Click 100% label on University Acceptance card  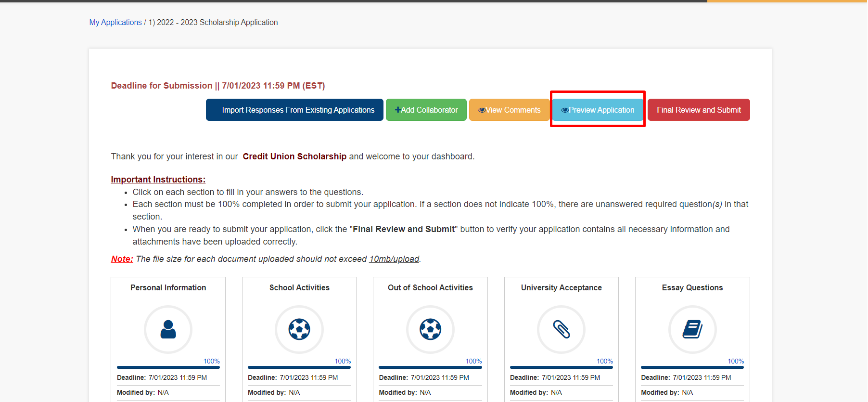click(x=605, y=361)
